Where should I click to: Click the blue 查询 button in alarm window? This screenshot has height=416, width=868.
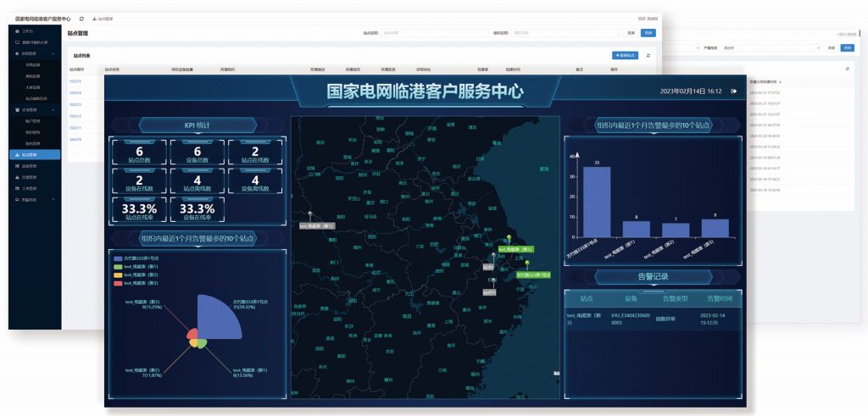847,48
